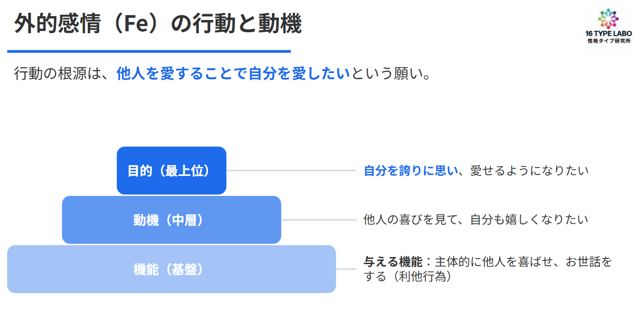Click the colorful 16 TYPE LABO logo icon
This screenshot has width=644, height=331.
coord(609,19)
